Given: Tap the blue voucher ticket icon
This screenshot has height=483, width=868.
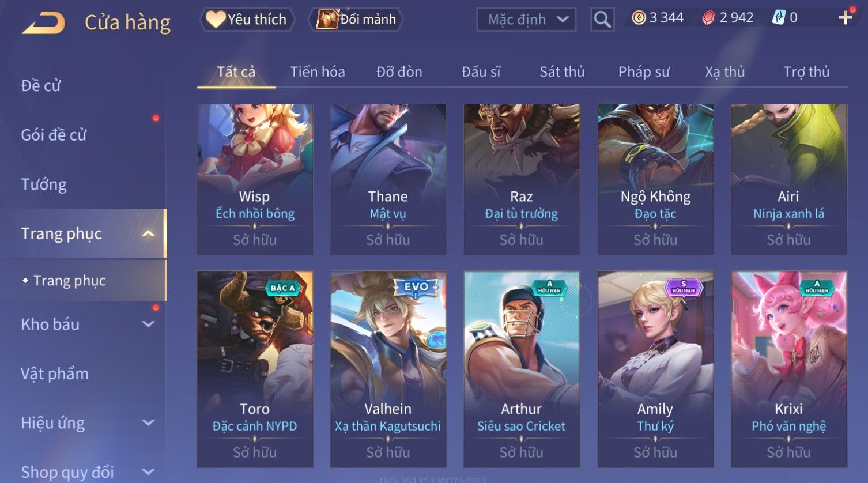Looking at the screenshot, I should pos(779,18).
